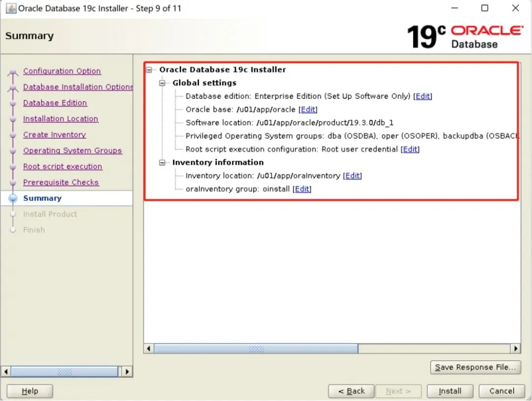
Task: Click sidebar scroll left arrow
Action: point(6,371)
